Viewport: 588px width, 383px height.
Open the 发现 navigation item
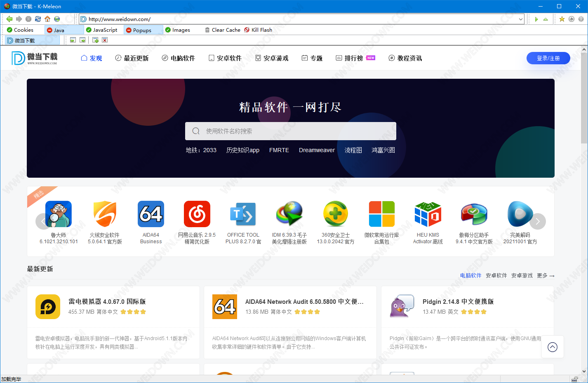[92, 58]
